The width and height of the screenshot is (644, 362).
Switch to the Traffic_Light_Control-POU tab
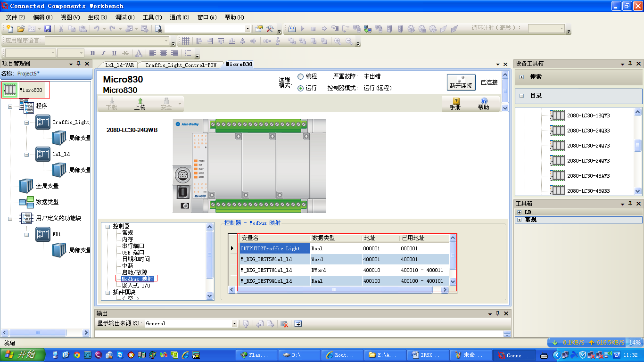coord(181,65)
